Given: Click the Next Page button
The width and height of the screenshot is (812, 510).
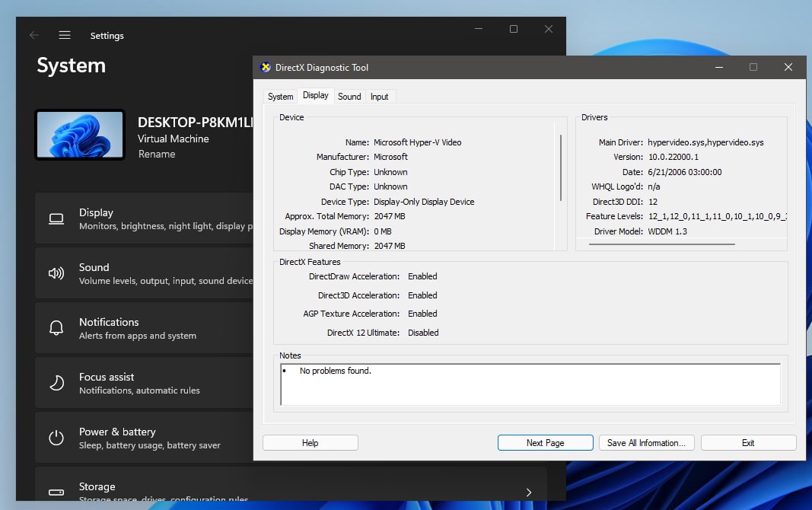Looking at the screenshot, I should pyautogui.click(x=546, y=443).
